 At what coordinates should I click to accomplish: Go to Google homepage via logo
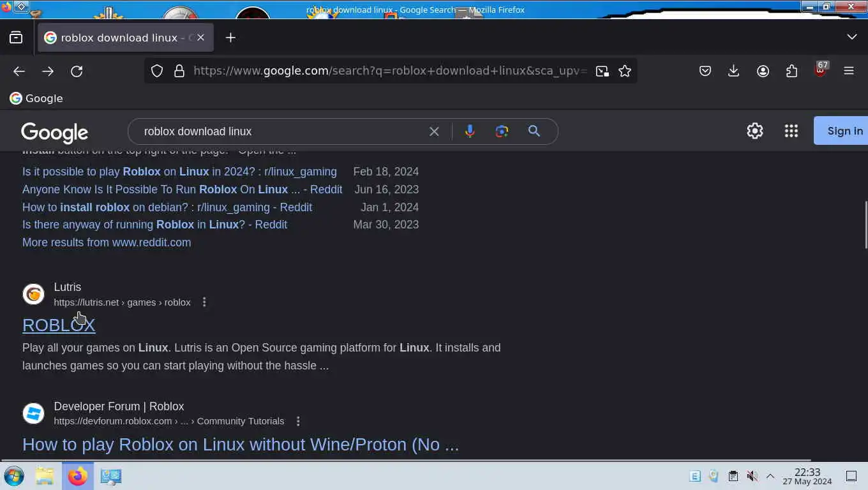point(55,132)
